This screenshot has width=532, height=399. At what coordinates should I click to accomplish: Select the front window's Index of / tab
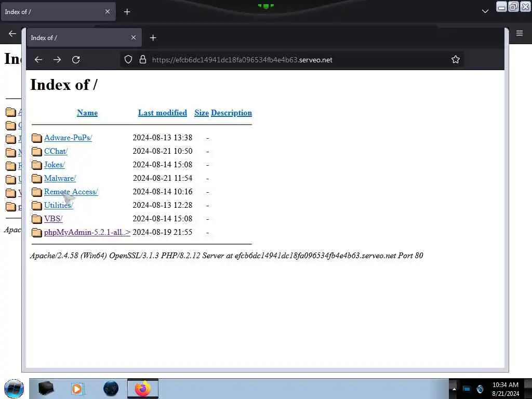(x=84, y=37)
